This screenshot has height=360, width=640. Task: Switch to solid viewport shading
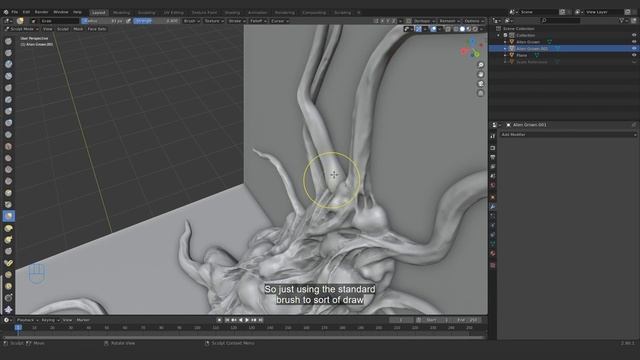click(462, 29)
